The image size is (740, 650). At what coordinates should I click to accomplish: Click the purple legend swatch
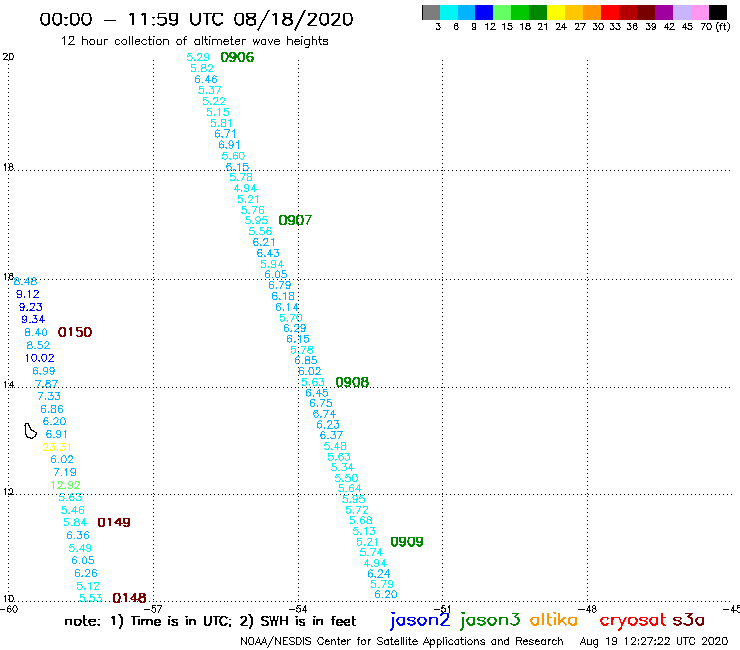coord(664,12)
